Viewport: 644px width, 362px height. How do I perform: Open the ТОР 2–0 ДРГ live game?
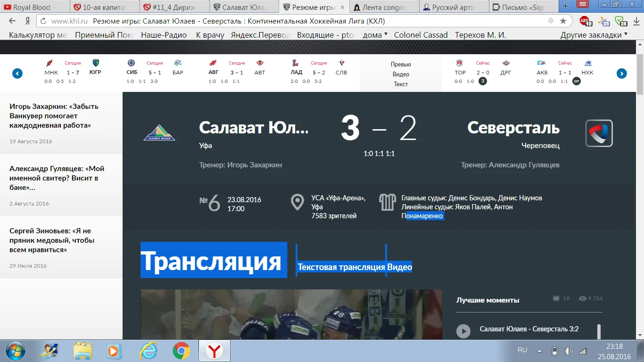pyautogui.click(x=483, y=73)
